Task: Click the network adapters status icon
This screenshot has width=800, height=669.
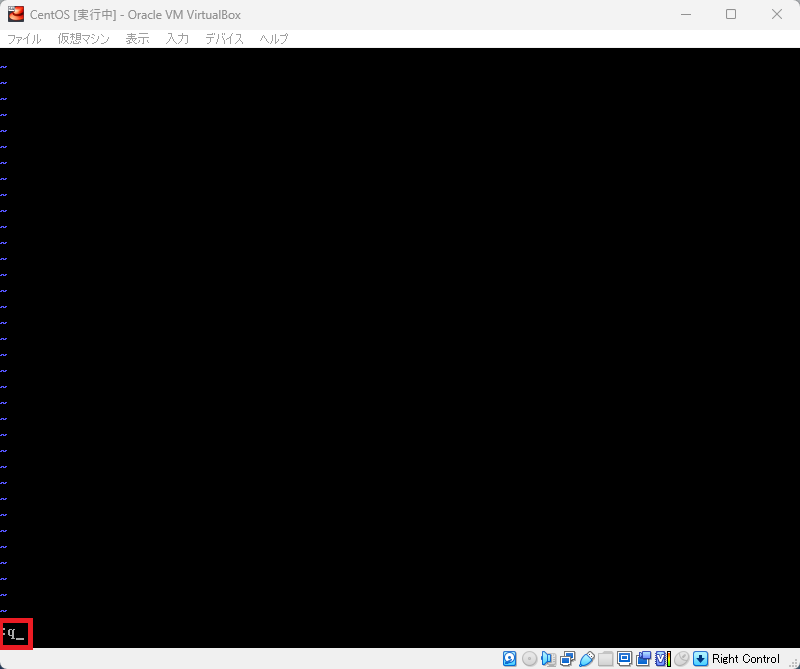Action: 567,659
